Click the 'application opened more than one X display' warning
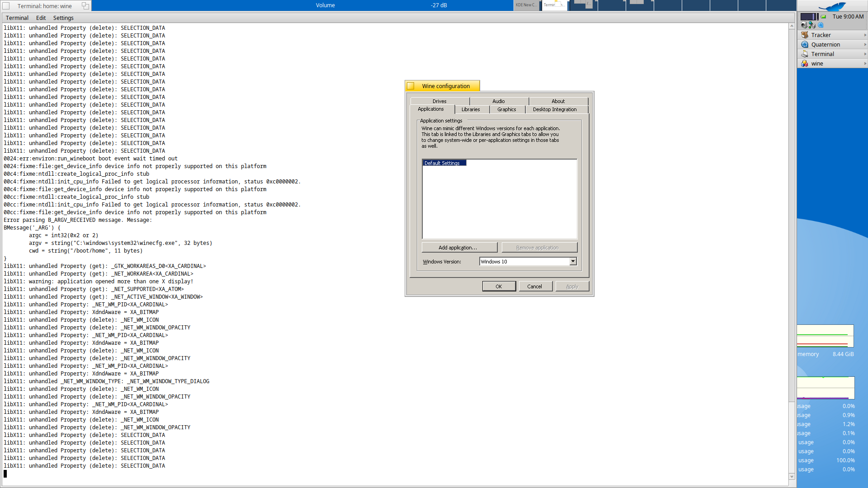The height and width of the screenshot is (488, 868). pos(99,282)
